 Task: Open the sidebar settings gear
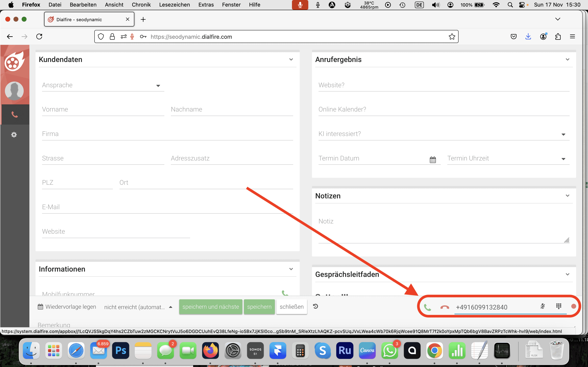(14, 135)
